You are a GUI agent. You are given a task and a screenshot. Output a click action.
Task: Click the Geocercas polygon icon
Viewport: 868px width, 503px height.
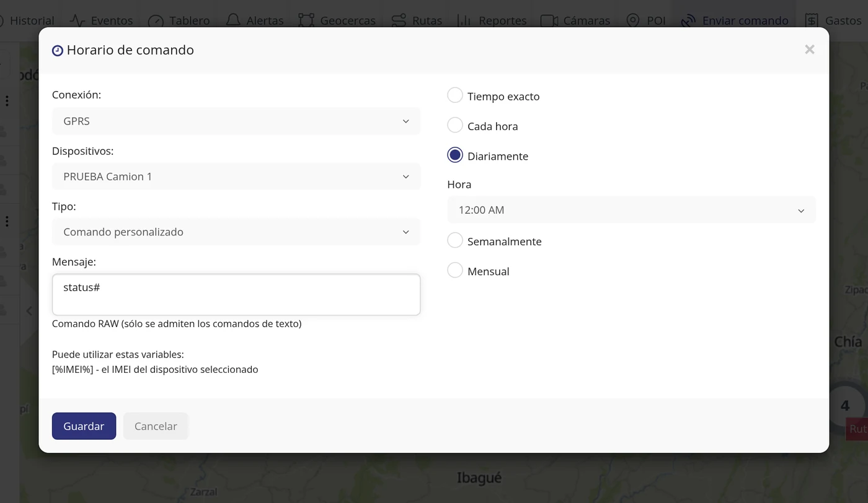coord(306,20)
